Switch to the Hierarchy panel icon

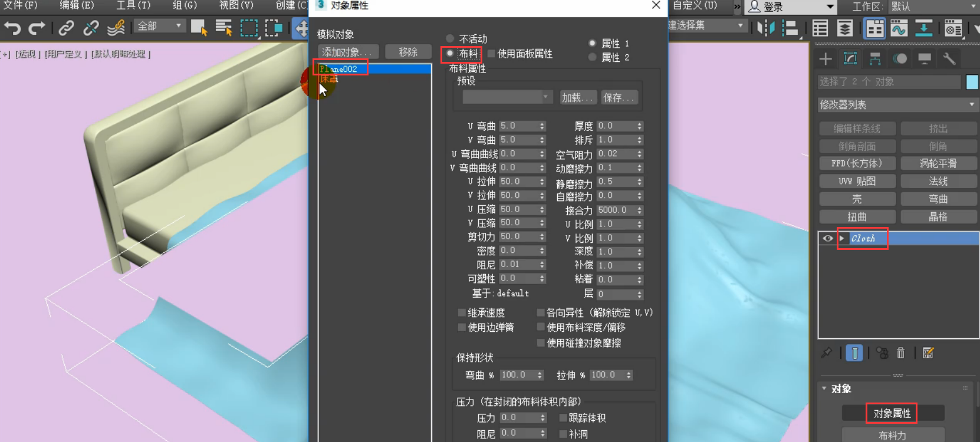tap(875, 58)
